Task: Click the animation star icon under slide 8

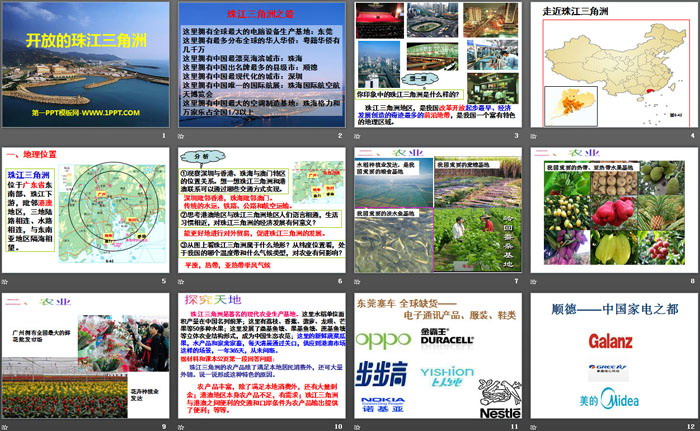Action: point(533,281)
